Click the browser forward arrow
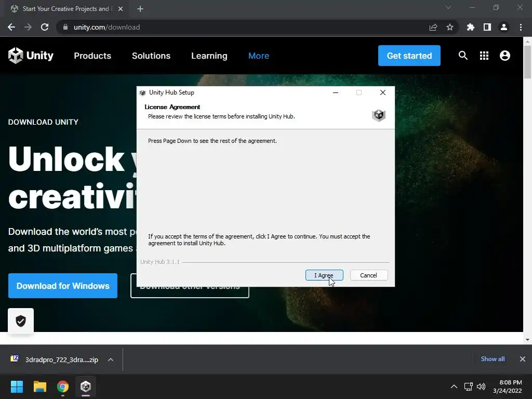This screenshot has height=399, width=532. (x=28, y=27)
